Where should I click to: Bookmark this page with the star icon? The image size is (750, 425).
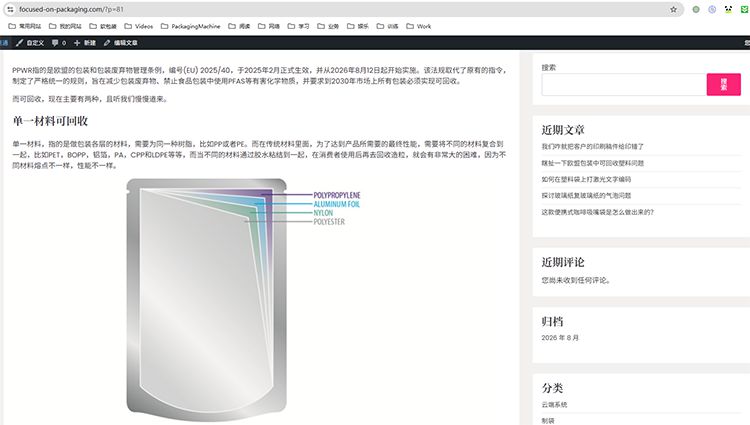click(673, 9)
